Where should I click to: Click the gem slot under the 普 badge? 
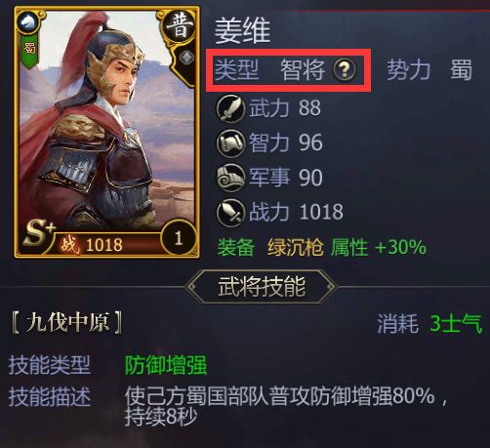(x=186, y=58)
